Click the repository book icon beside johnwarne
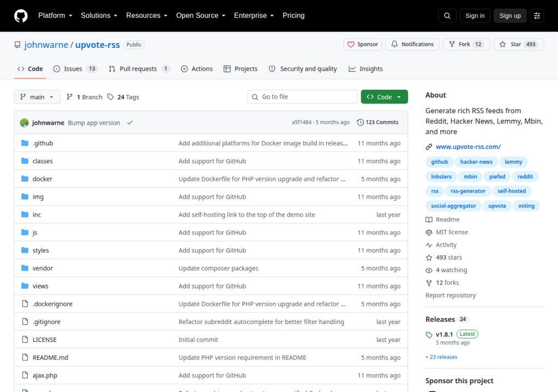 coord(17,45)
